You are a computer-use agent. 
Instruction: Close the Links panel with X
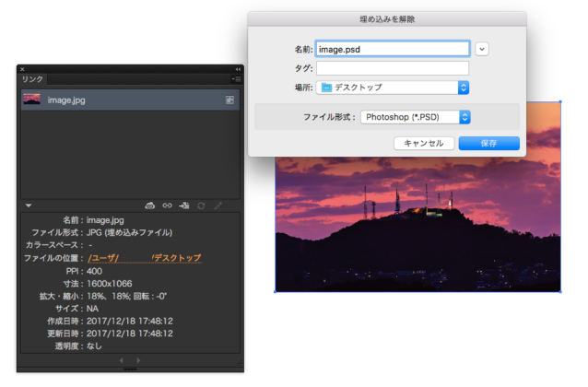coord(22,69)
